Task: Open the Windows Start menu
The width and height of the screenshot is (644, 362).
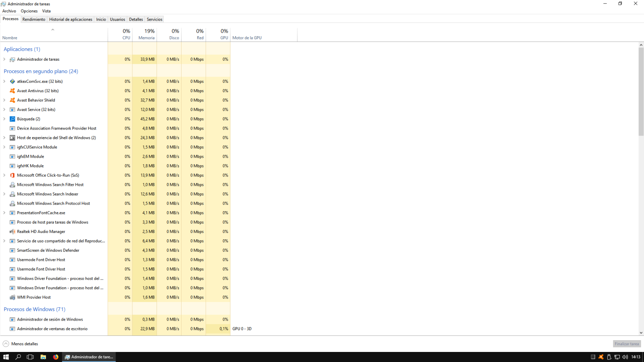Action: pyautogui.click(x=6, y=357)
